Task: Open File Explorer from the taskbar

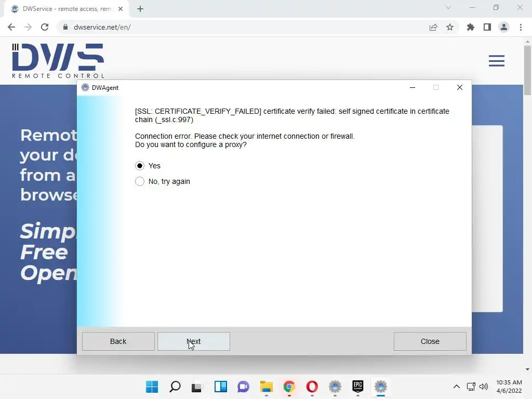Action: (x=267, y=387)
